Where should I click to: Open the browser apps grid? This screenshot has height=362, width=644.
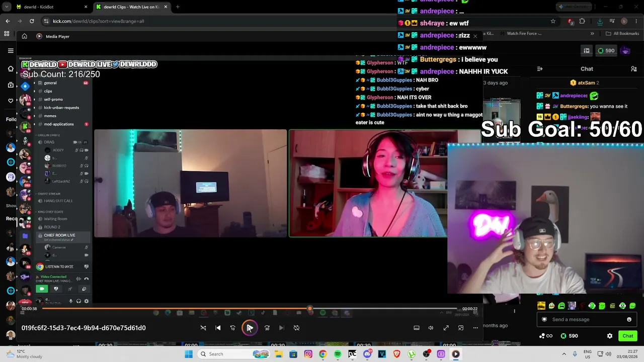coord(7,34)
